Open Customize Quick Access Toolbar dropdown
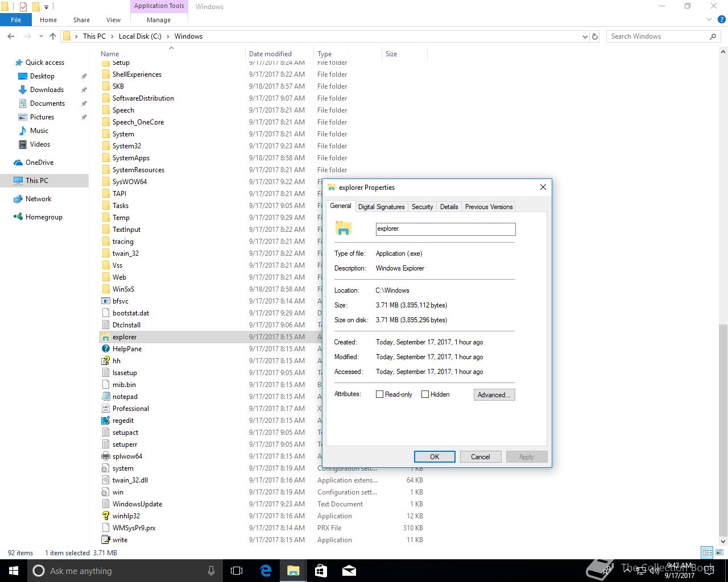The image size is (728, 582). pyautogui.click(x=47, y=7)
